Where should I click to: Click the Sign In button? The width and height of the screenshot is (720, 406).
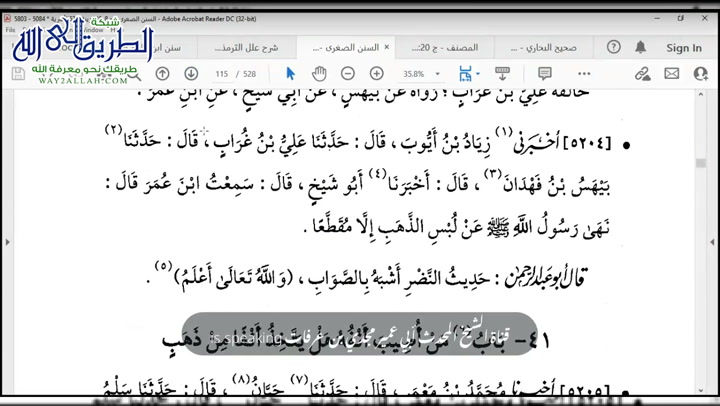(x=684, y=48)
